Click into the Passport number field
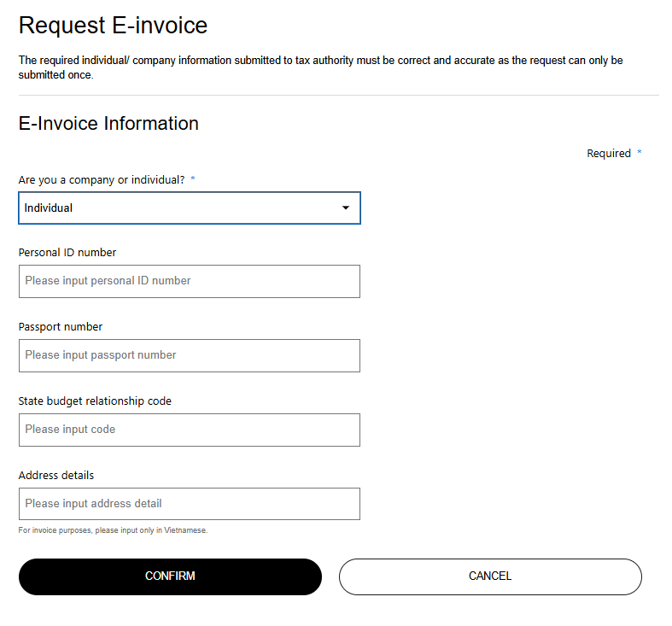 point(189,355)
